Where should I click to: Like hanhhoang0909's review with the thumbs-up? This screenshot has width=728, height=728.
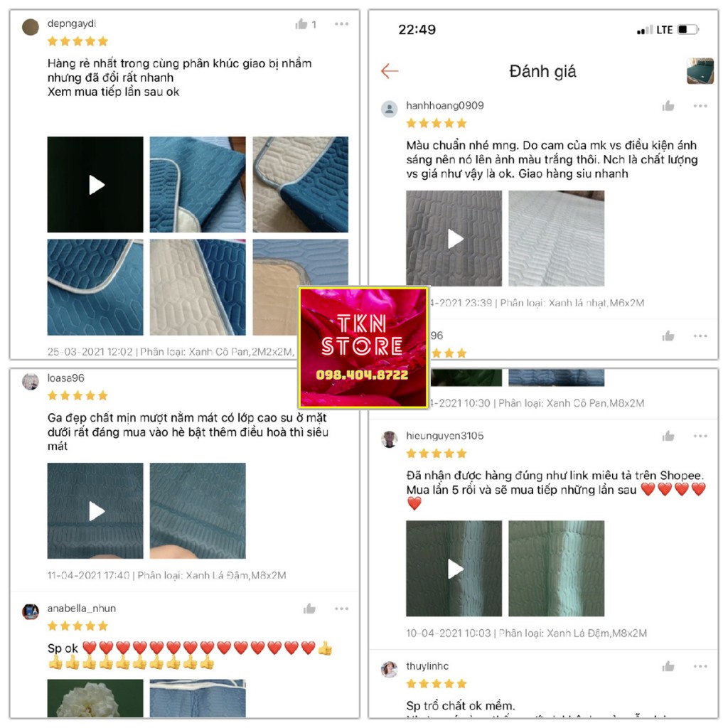[x=668, y=106]
